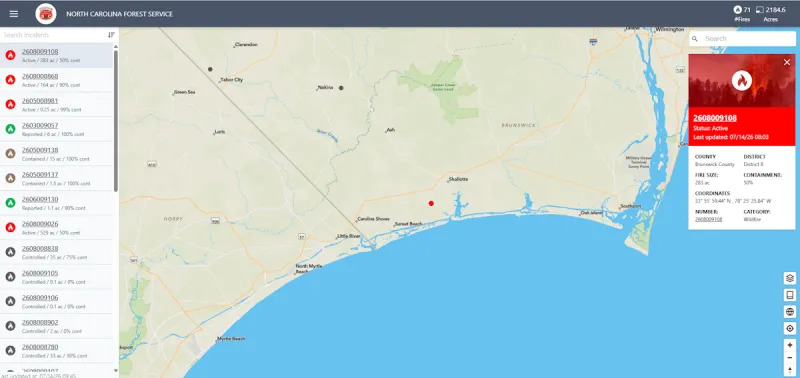Click the gray fire icon for incident 2608008780
Screen dimensions: 800x378
(10, 350)
